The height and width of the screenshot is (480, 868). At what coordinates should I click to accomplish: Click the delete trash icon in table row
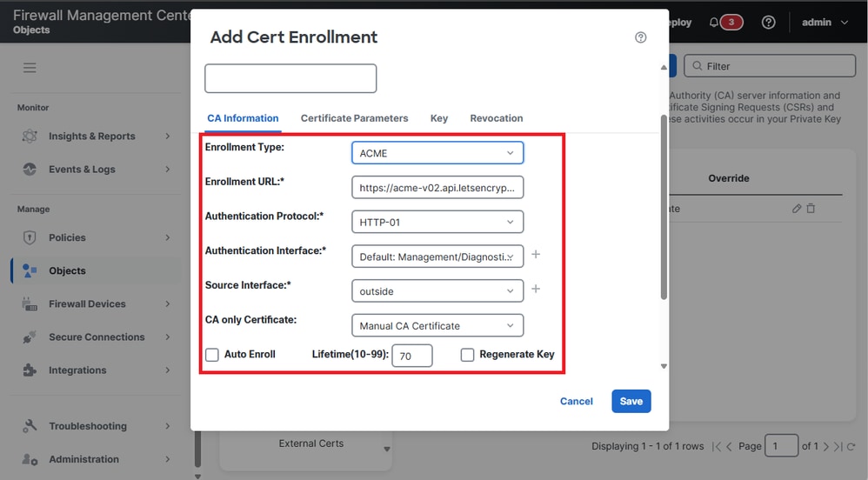pyautogui.click(x=811, y=209)
